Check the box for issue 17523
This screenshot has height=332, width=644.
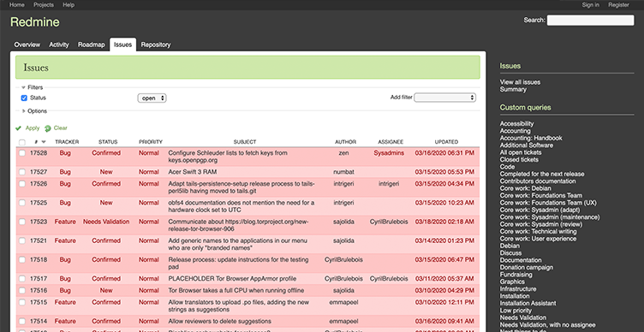tap(21, 222)
